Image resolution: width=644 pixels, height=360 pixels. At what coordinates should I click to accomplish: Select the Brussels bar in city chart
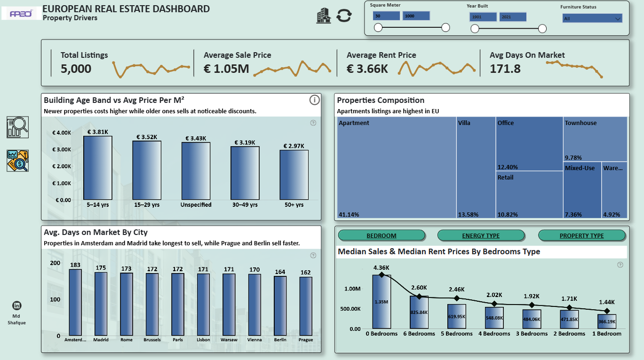click(x=152, y=305)
